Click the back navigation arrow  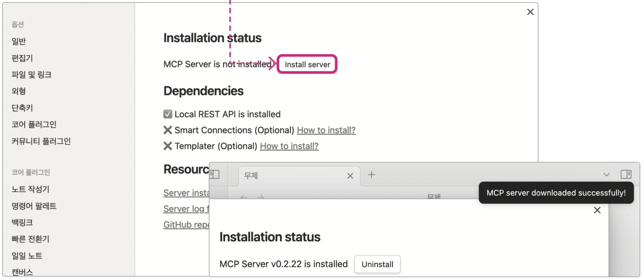pos(244,197)
